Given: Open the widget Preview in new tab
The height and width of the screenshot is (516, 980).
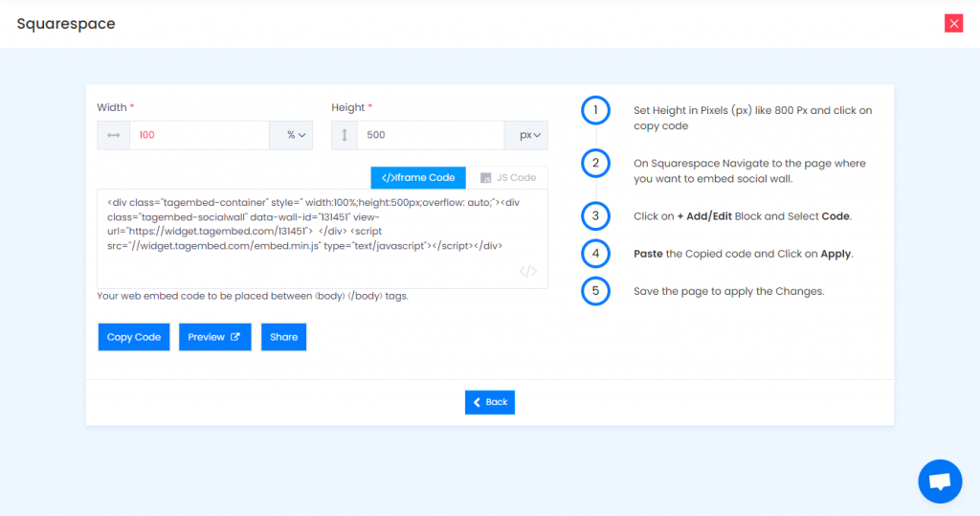Looking at the screenshot, I should [215, 337].
